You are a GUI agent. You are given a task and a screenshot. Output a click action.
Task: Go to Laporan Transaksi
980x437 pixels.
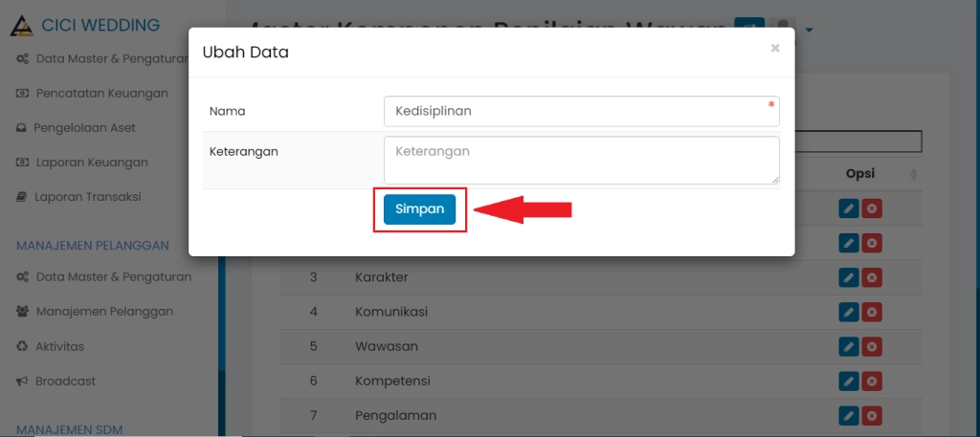(88, 197)
